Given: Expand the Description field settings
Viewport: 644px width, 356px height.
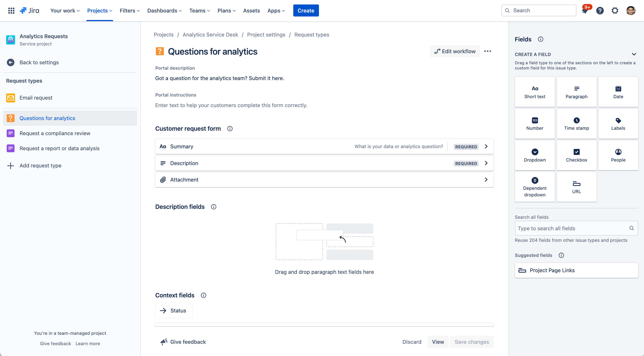Looking at the screenshot, I should pyautogui.click(x=486, y=163).
